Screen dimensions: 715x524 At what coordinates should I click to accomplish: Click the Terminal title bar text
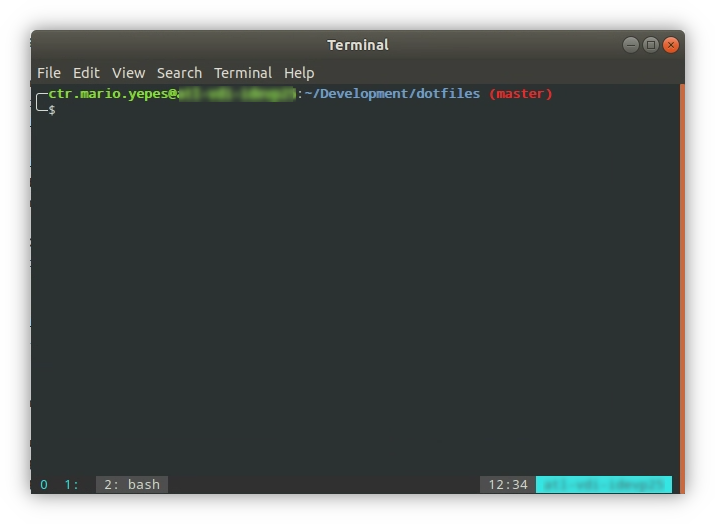(358, 45)
